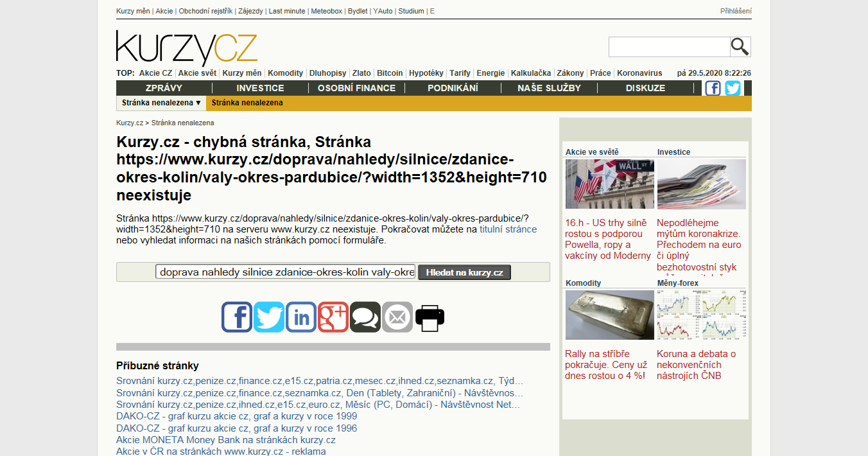Viewport: 868px width, 456px height.
Task: Open Bitcoin in TOP row
Action: point(390,73)
